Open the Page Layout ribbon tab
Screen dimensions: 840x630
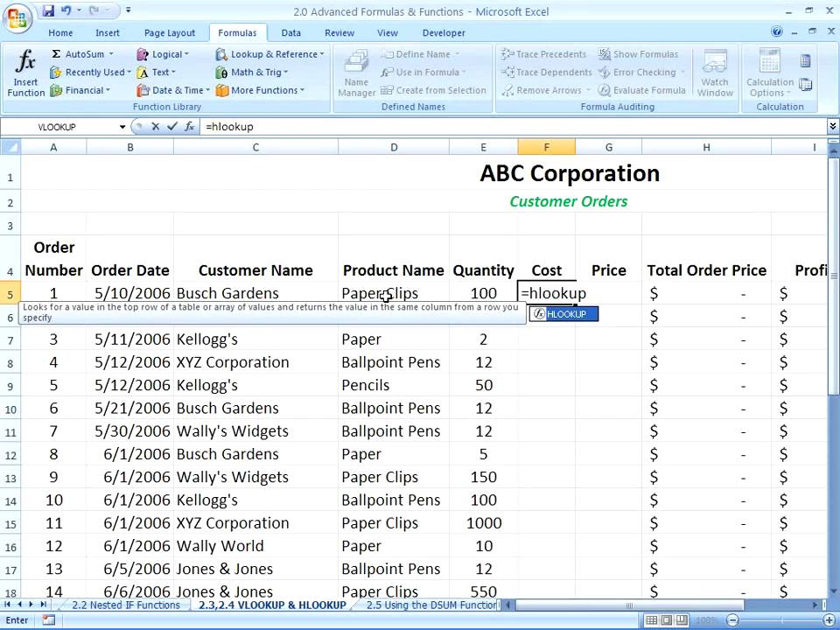170,32
